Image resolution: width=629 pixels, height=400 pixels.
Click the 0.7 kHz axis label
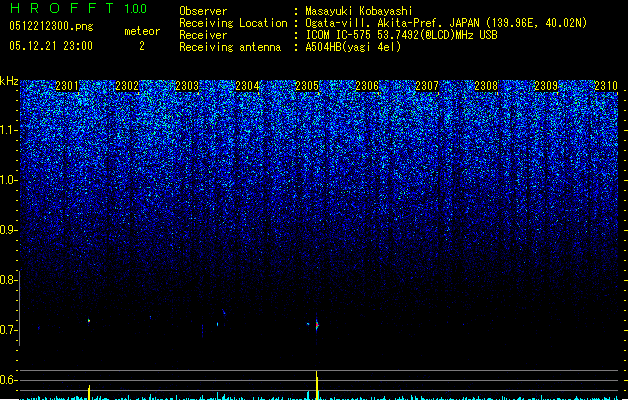click(9, 330)
